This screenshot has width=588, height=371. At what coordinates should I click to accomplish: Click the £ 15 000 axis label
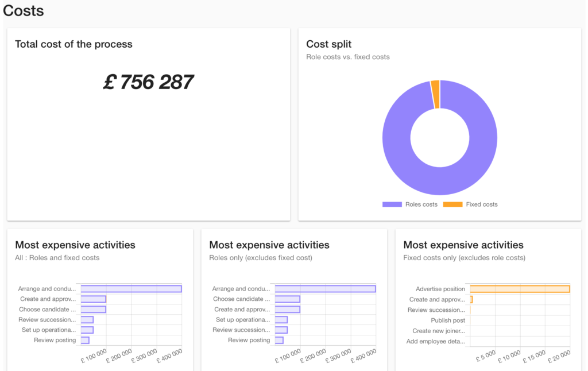point(535,357)
